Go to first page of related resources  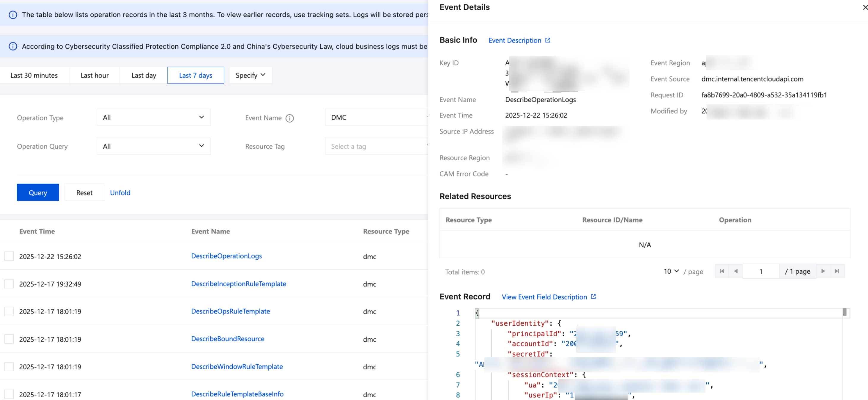point(722,271)
